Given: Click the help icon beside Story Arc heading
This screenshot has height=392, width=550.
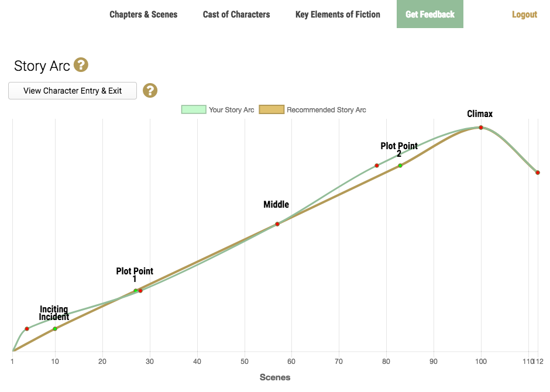Looking at the screenshot, I should (81, 65).
